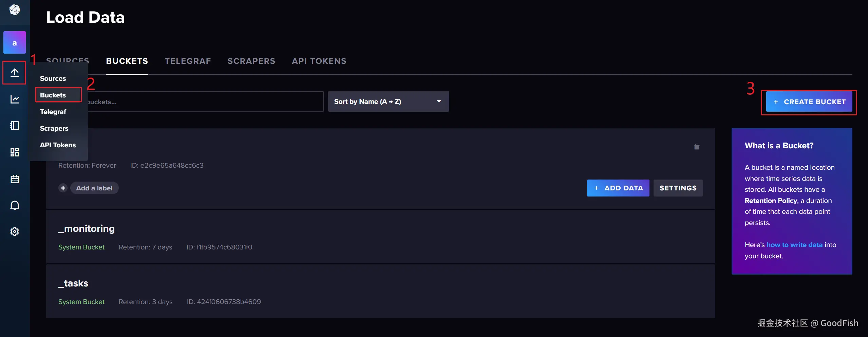The height and width of the screenshot is (337, 868).
Task: Switch to the Telegraf tab
Action: 188,61
